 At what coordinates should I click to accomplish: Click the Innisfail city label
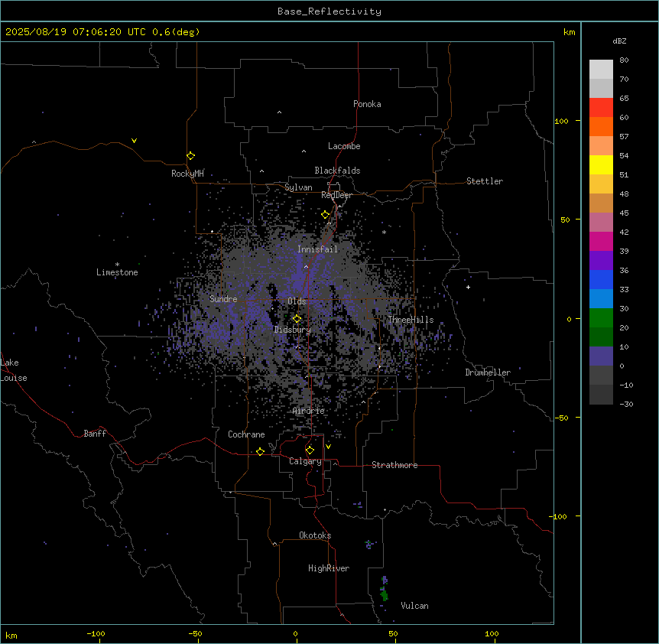(317, 249)
